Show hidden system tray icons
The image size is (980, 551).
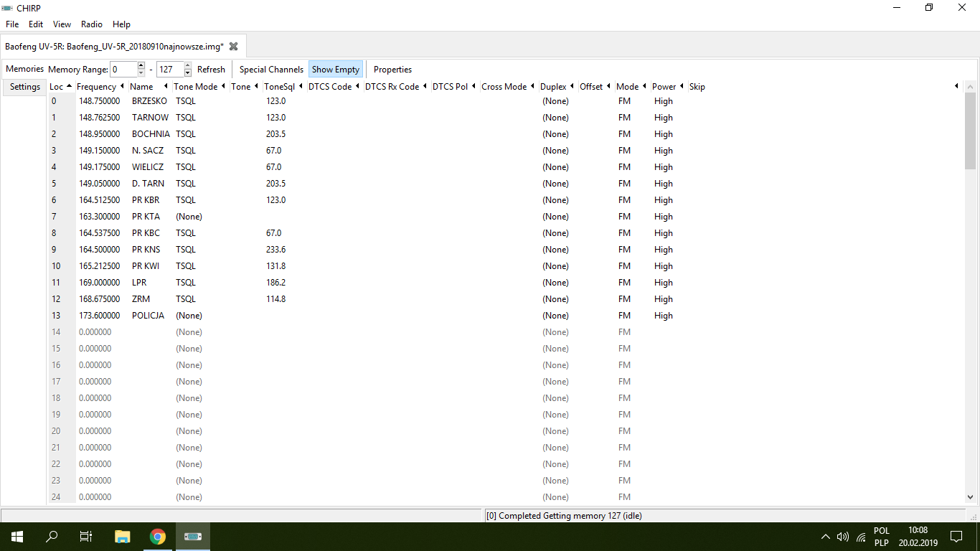click(825, 537)
